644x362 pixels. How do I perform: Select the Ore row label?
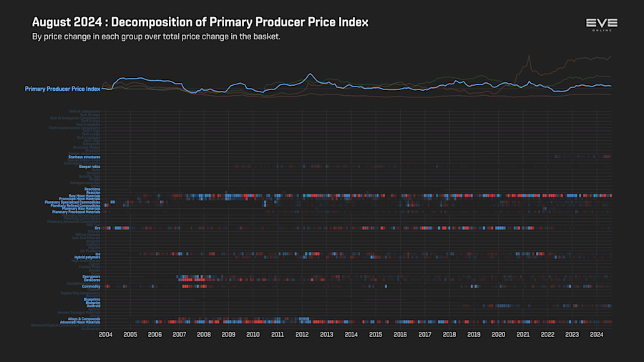tap(97, 228)
